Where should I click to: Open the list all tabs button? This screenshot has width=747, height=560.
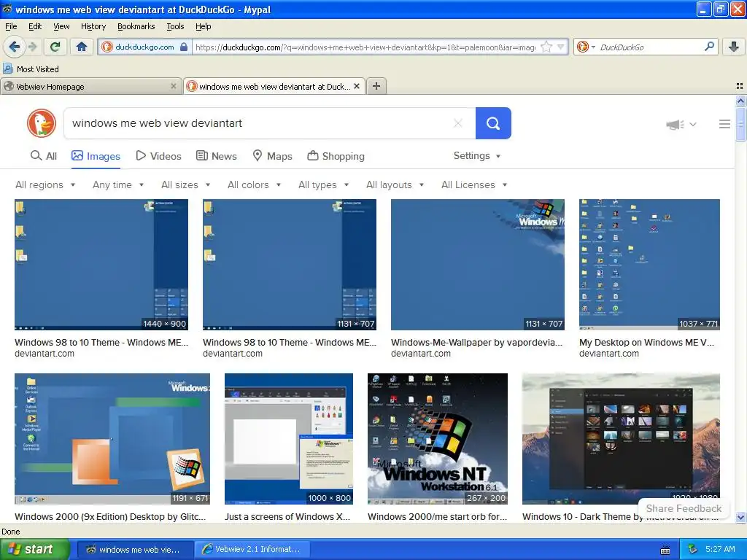point(740,86)
